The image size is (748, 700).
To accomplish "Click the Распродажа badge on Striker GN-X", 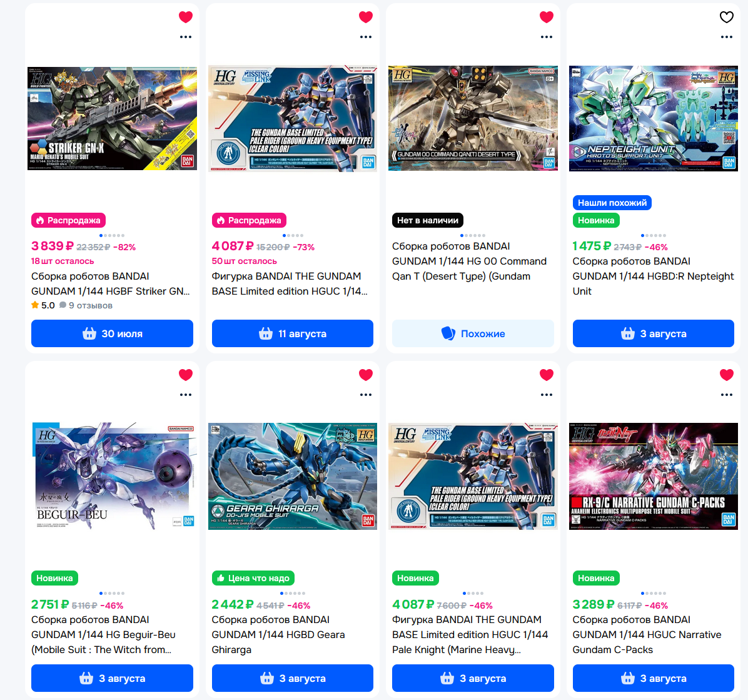I will coord(69,220).
